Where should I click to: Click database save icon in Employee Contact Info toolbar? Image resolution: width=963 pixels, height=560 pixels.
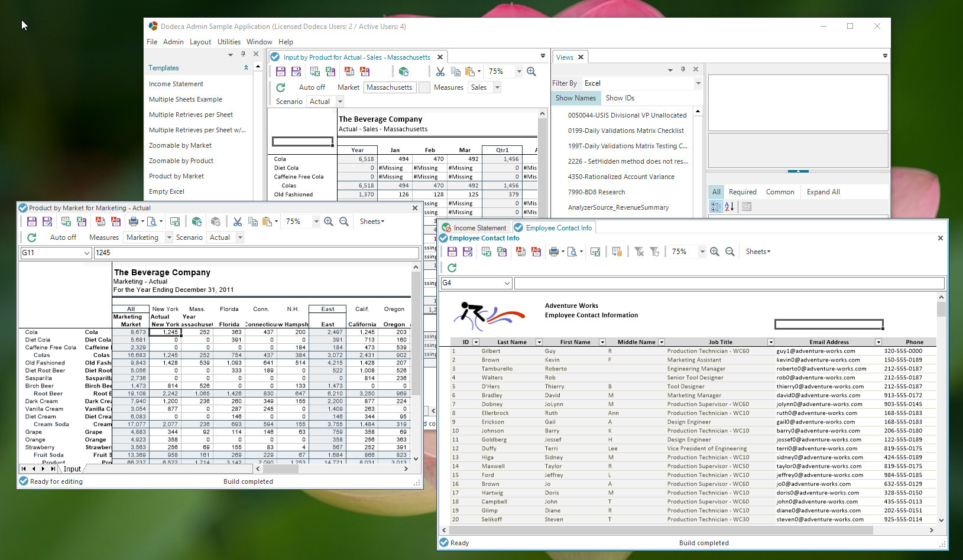(617, 252)
